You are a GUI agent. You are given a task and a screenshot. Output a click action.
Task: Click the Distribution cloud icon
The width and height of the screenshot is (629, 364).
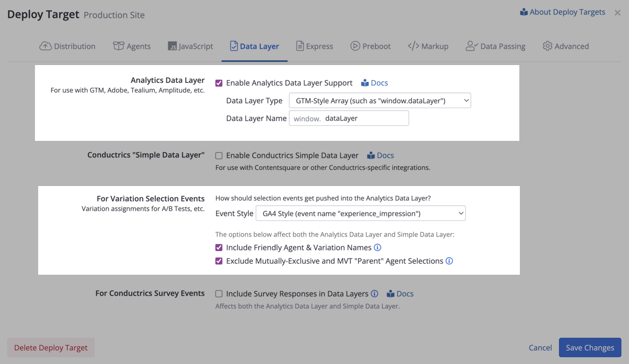(x=45, y=46)
